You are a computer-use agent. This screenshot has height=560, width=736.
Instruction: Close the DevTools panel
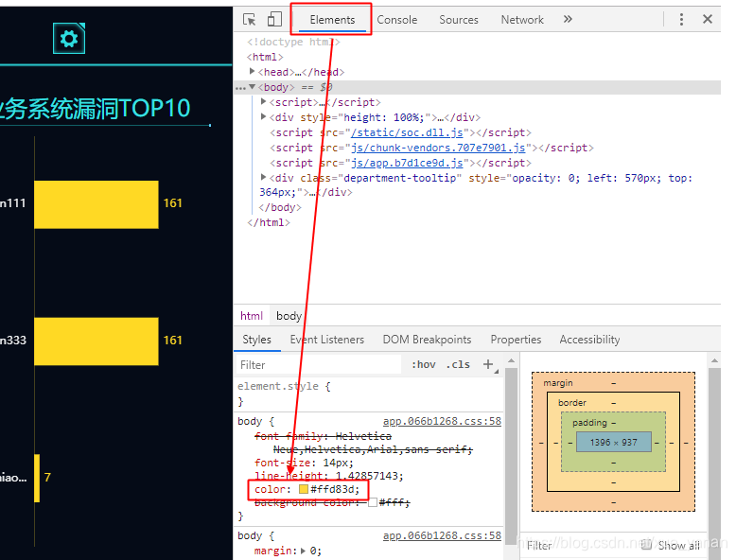click(708, 19)
